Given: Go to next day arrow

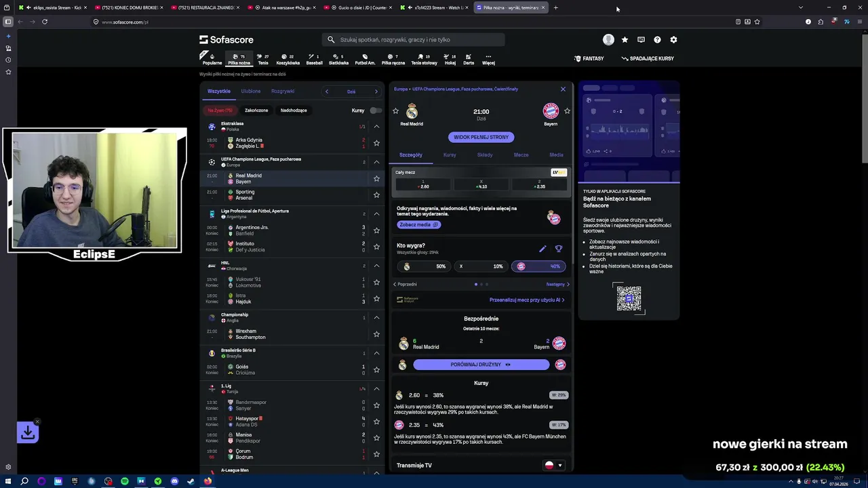Looking at the screenshot, I should (x=376, y=91).
